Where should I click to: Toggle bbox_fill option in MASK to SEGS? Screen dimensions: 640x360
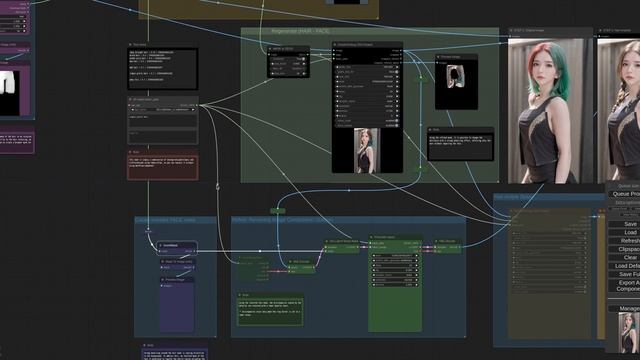pyautogui.click(x=288, y=69)
